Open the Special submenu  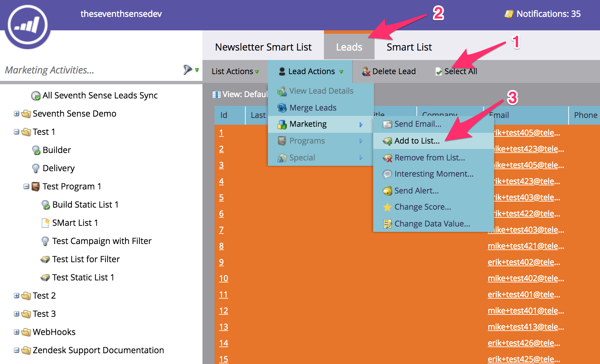(321, 158)
